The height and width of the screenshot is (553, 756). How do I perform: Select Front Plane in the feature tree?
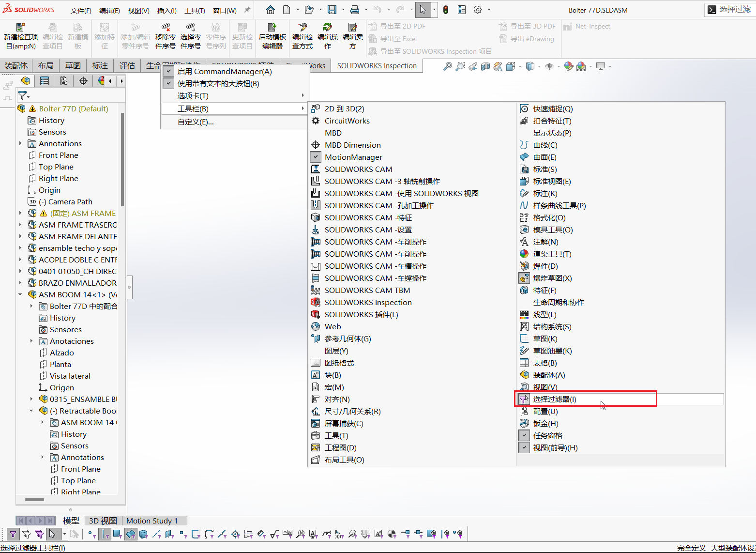58,155
